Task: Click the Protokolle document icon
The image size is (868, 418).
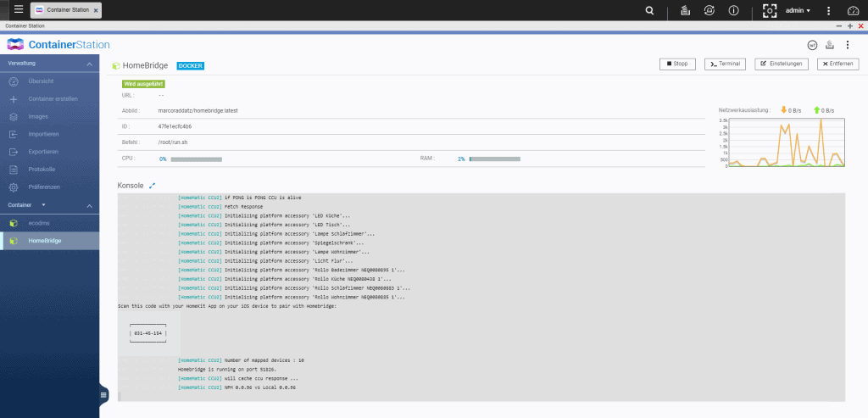Action: coord(14,170)
